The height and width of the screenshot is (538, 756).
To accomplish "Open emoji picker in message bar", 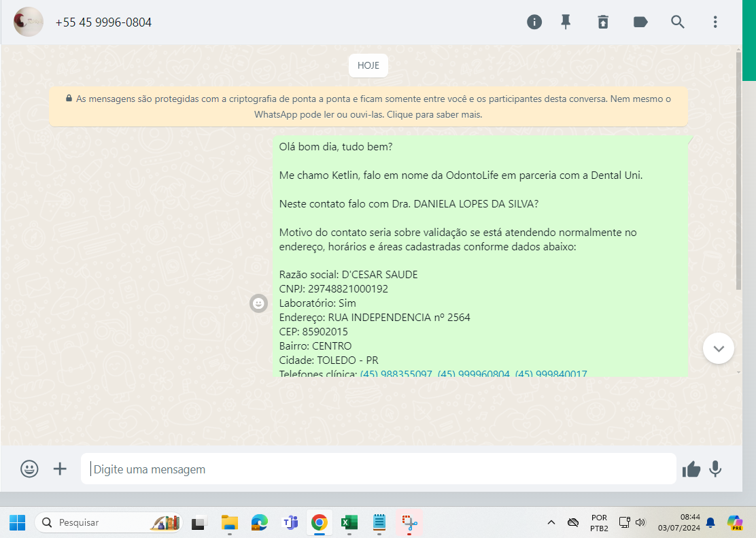I will point(29,469).
